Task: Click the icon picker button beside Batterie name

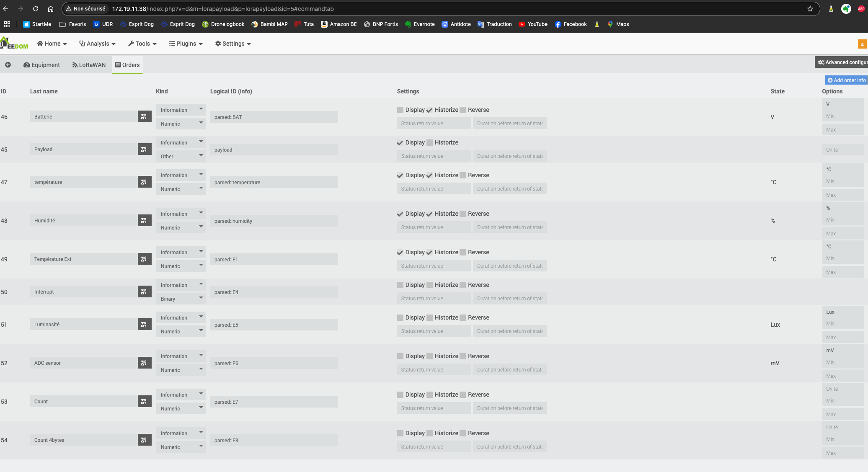Action: [x=144, y=117]
